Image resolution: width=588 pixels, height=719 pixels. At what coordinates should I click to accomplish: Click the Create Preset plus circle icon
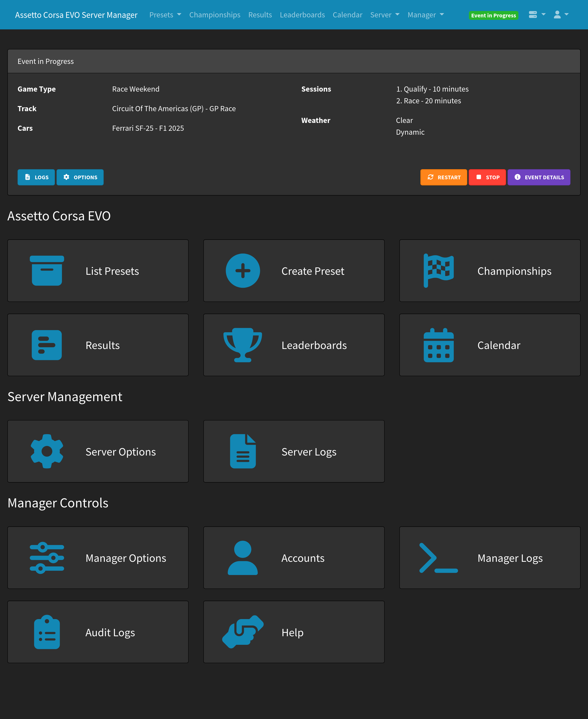tap(243, 270)
